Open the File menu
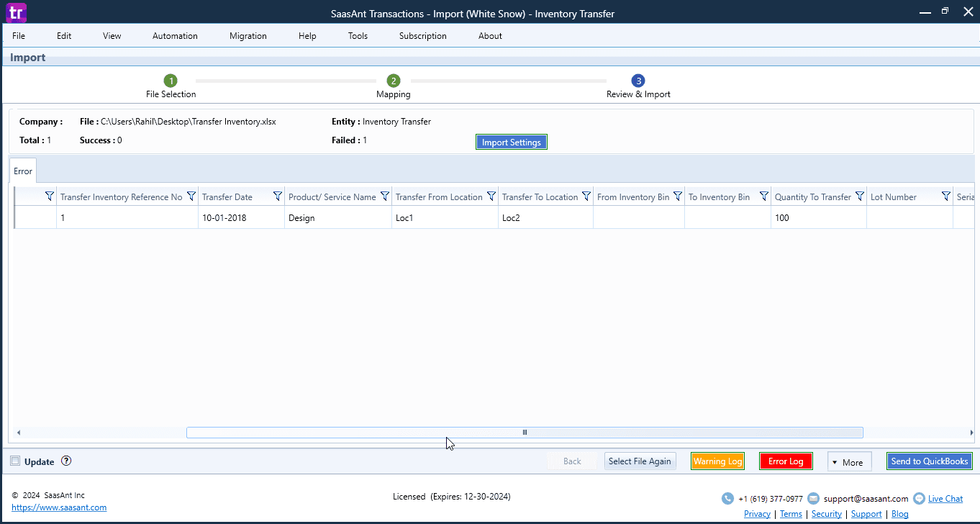The height and width of the screenshot is (524, 980). pos(19,36)
